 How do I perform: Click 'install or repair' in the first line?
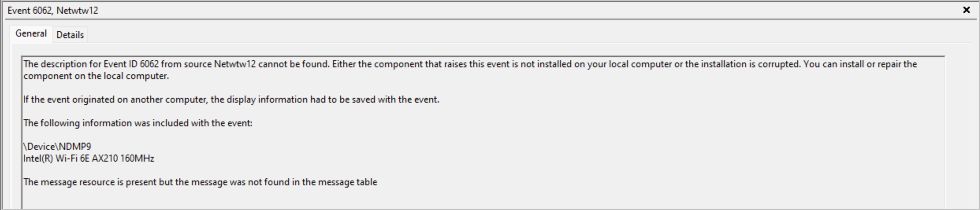(x=873, y=64)
